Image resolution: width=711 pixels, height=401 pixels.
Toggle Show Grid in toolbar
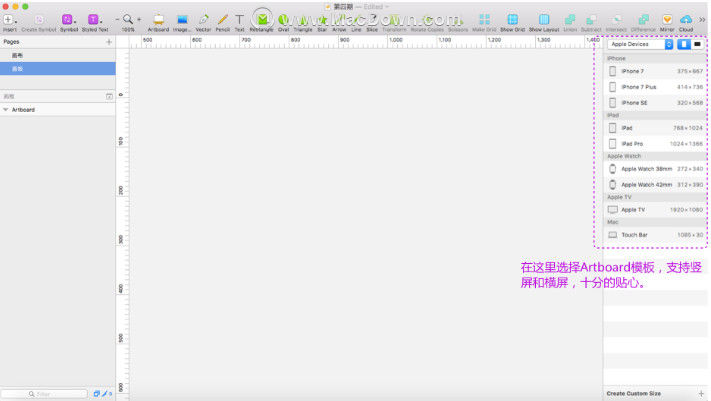point(512,22)
